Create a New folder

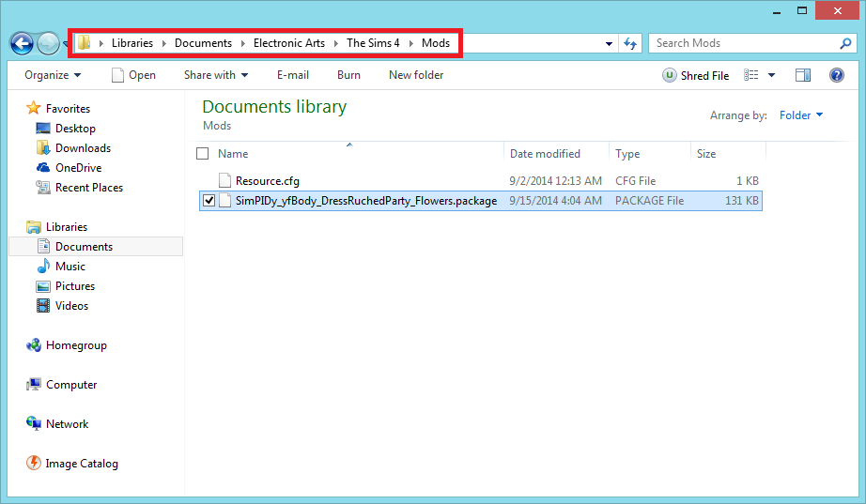point(416,75)
